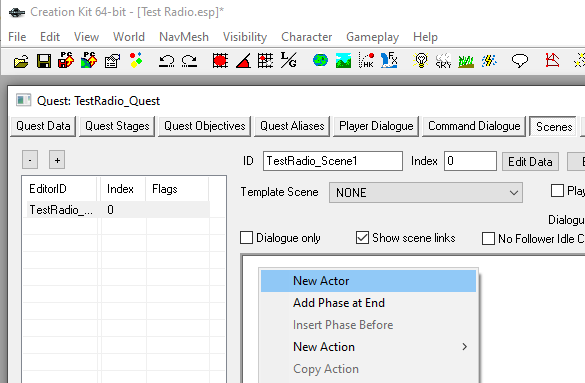Click the HK havok toolbar icon
585x383 pixels.
[x=366, y=60]
